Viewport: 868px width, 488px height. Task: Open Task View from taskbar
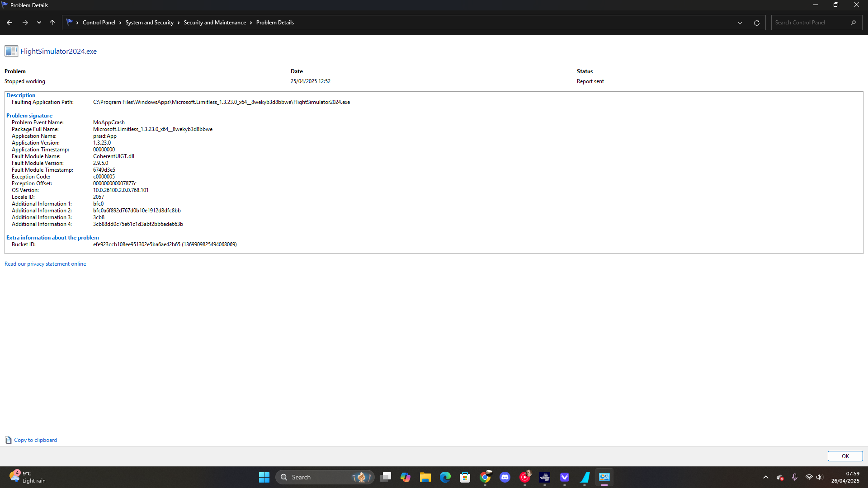point(386,477)
